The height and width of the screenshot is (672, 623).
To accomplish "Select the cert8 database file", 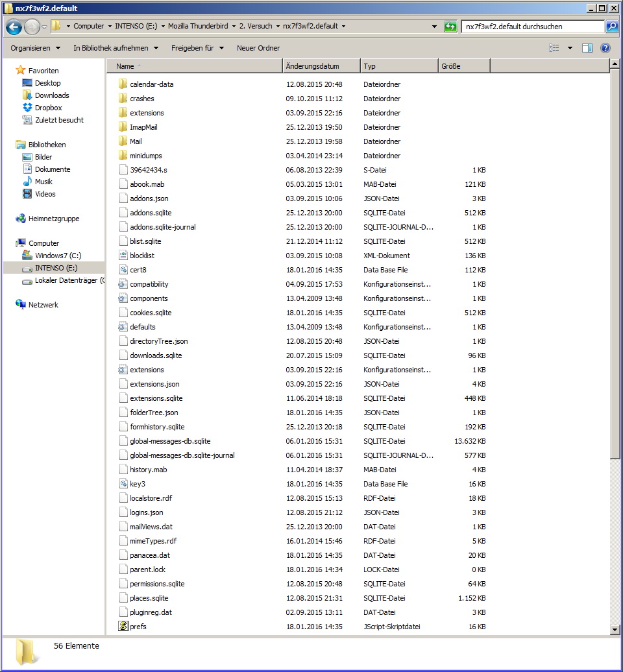I will pos(138,270).
